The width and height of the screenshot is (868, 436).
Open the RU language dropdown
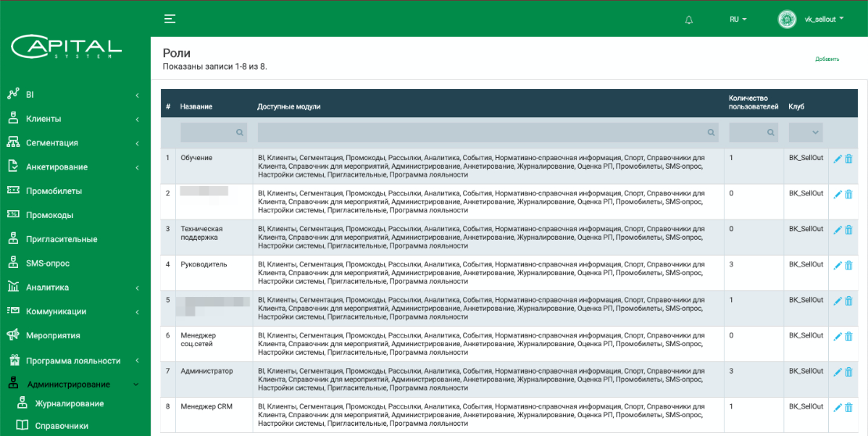(x=738, y=20)
